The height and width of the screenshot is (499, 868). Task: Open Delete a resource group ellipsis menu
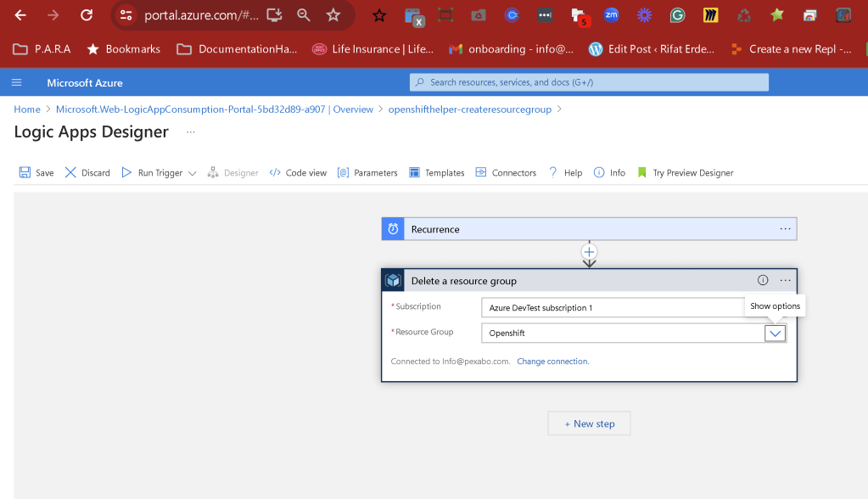[785, 280]
